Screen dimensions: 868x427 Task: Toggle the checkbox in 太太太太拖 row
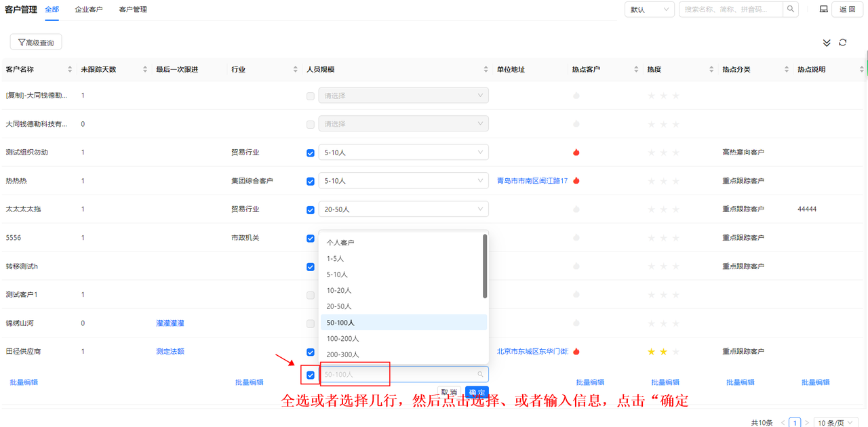[x=311, y=210]
